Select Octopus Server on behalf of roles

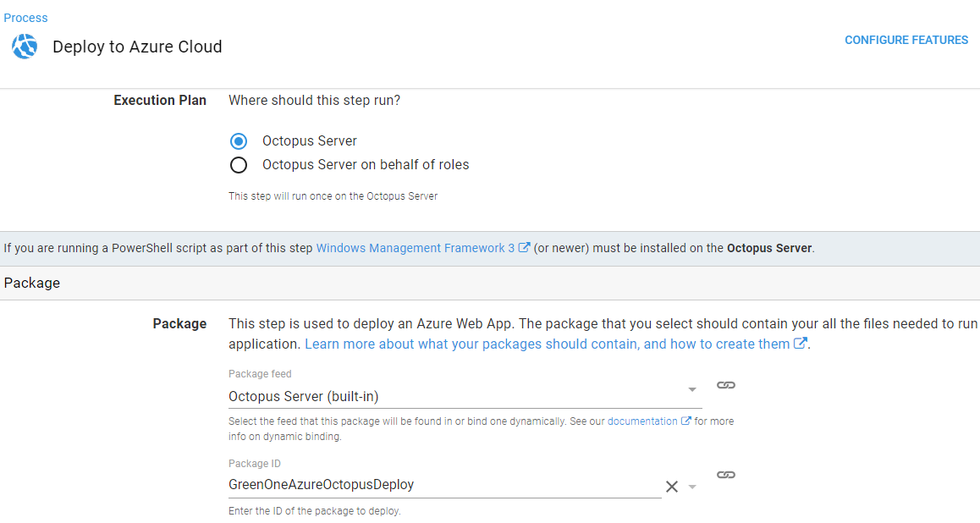(x=238, y=165)
